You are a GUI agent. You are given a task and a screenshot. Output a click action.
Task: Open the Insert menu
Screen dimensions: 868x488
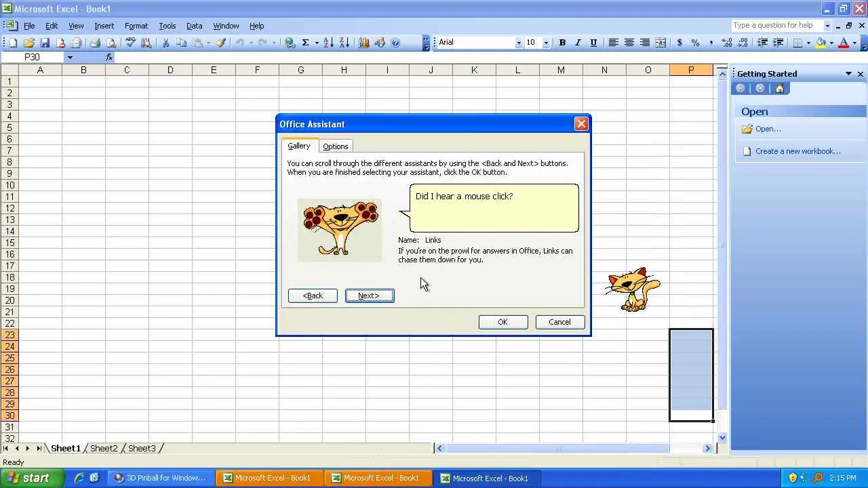[104, 26]
